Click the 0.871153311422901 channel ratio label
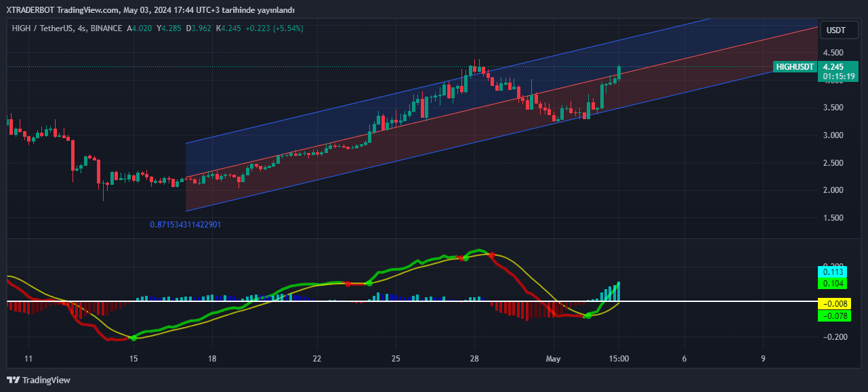The width and height of the screenshot is (868, 392). pyautogui.click(x=185, y=224)
